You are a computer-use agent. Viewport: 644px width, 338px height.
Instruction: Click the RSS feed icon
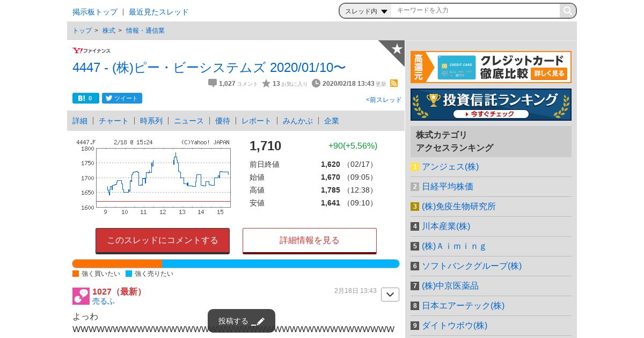coord(394,83)
